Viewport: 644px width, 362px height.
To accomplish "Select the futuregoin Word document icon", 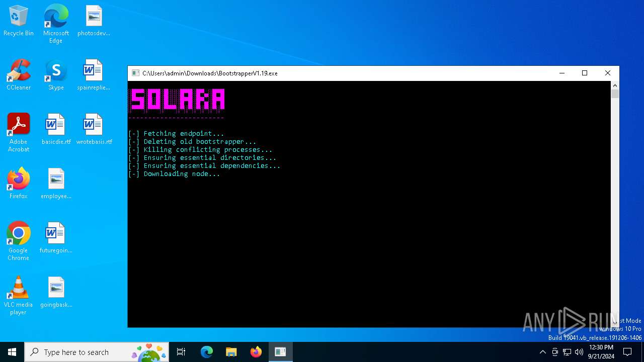I will pyautogui.click(x=56, y=238).
